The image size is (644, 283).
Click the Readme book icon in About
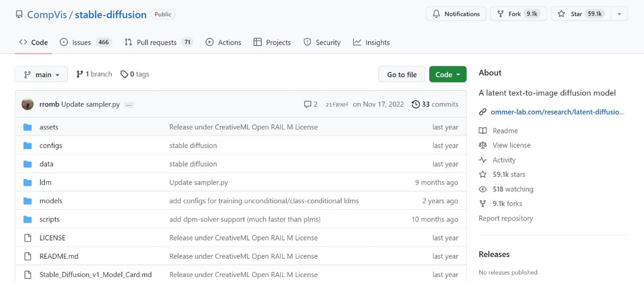tap(483, 131)
